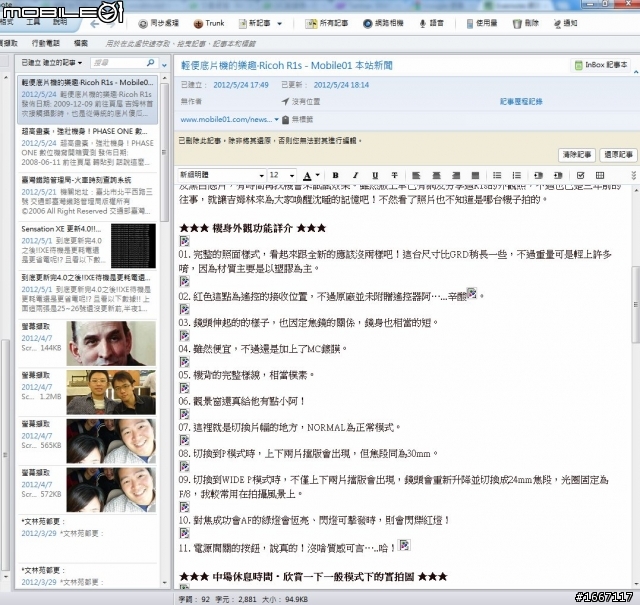Expand the search options chevron
Viewport: 640px width, 605px height.
pyautogui.click(x=164, y=65)
